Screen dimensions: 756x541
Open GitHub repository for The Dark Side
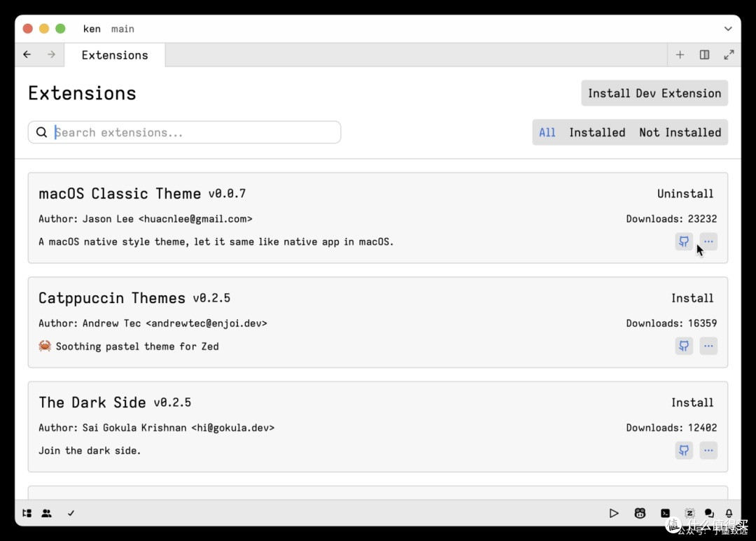click(x=684, y=450)
